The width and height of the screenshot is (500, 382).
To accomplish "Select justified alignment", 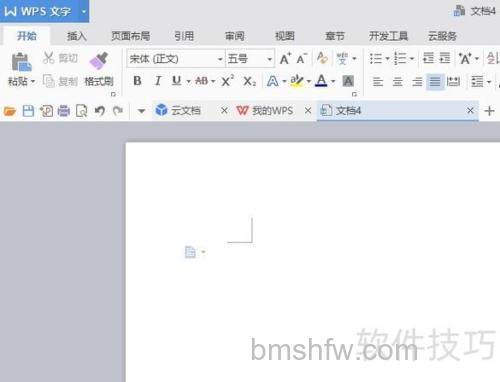I will point(435,82).
